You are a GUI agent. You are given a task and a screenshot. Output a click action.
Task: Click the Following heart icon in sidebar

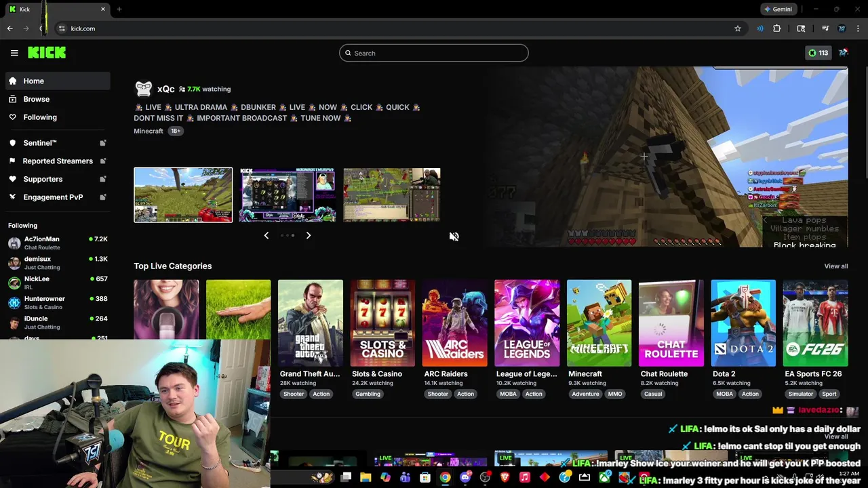13,117
